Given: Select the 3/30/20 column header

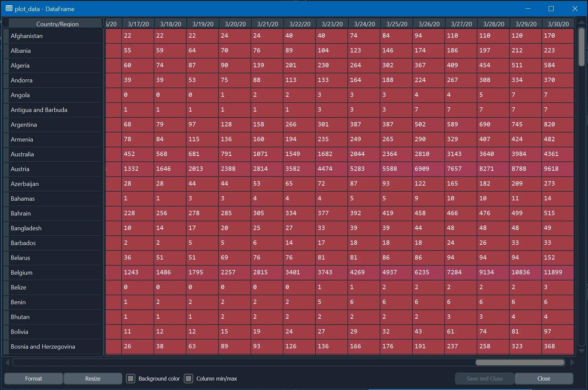Looking at the screenshot, I should coord(558,24).
